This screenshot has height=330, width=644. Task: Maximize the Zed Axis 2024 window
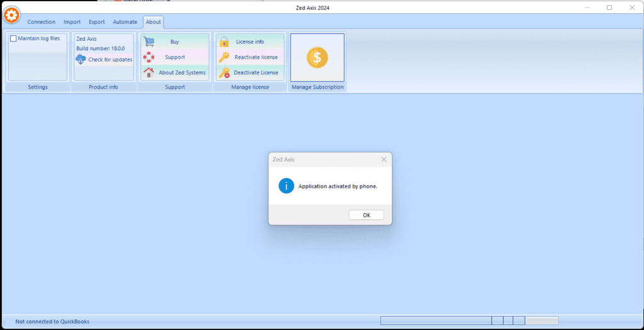pyautogui.click(x=609, y=8)
